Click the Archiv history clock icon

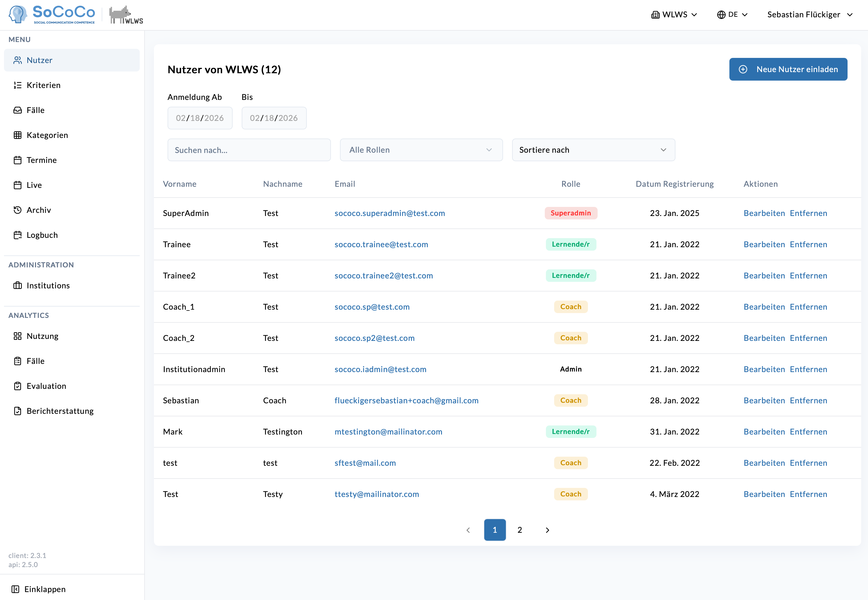(x=17, y=210)
